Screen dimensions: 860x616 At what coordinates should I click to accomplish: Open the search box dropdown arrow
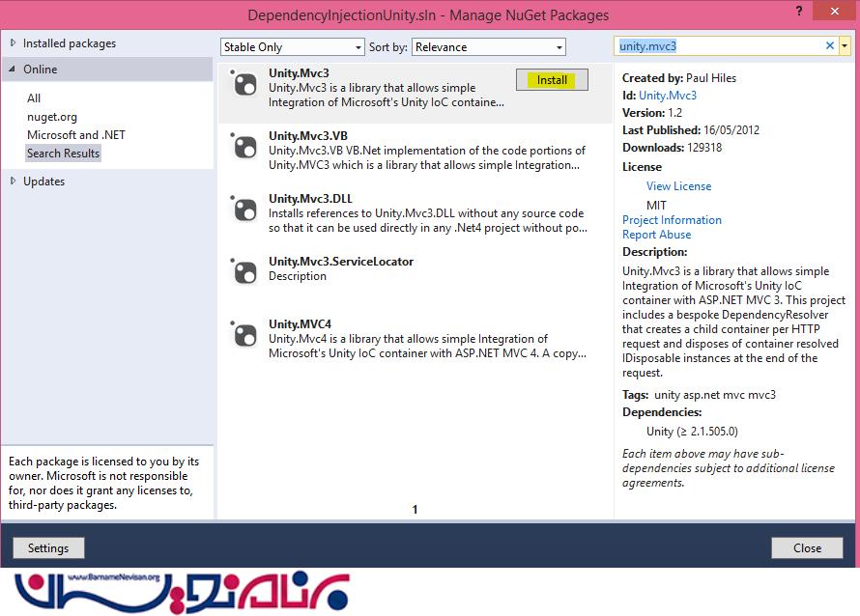coord(846,46)
